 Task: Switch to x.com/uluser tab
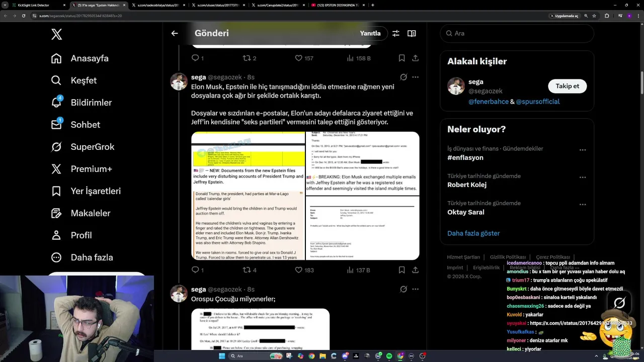click(219, 5)
